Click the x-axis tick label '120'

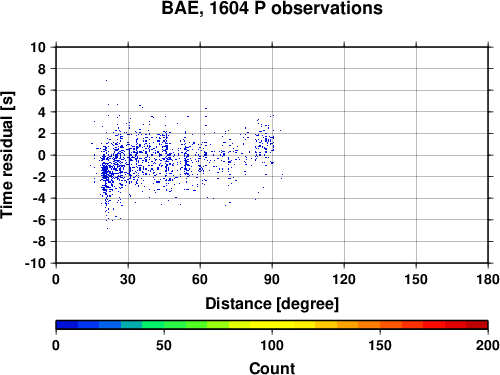tap(344, 279)
